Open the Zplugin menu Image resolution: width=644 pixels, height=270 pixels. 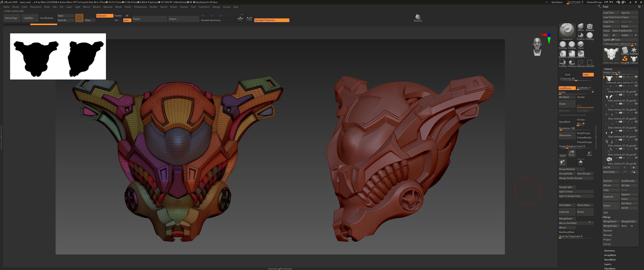tap(216, 7)
